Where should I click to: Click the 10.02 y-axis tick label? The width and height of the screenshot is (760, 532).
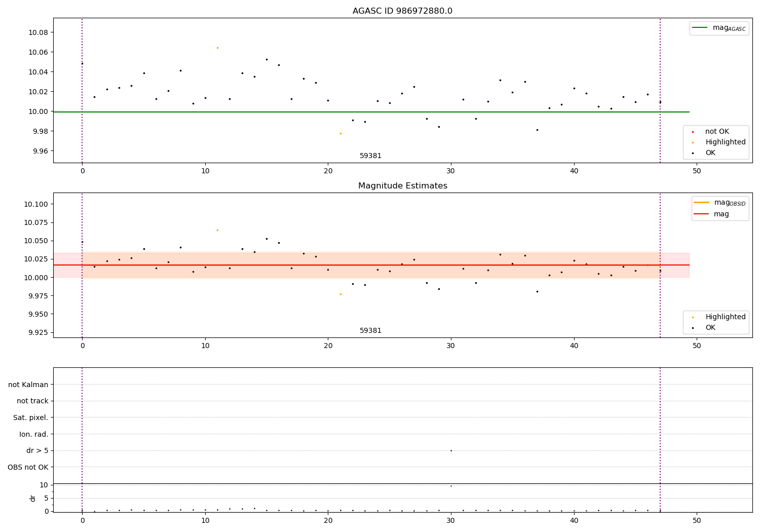(38, 92)
